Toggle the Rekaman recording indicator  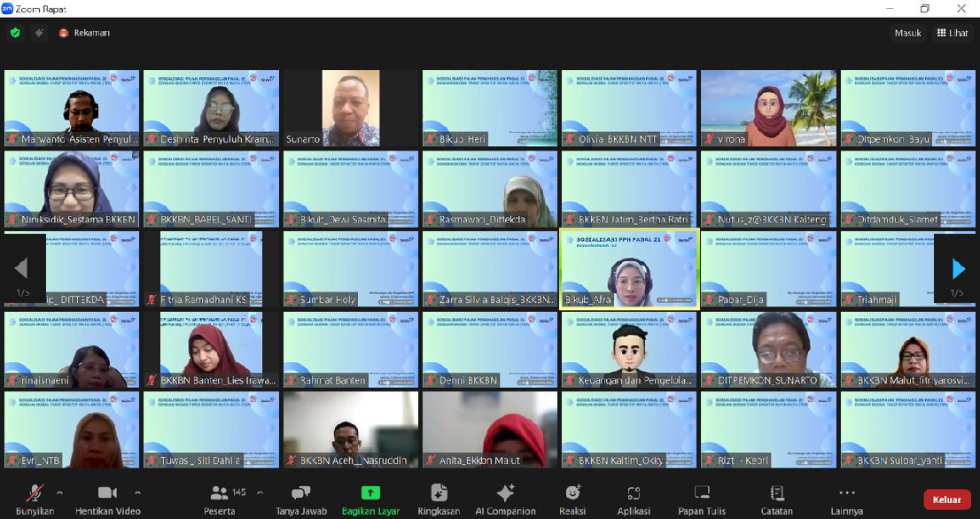point(84,33)
